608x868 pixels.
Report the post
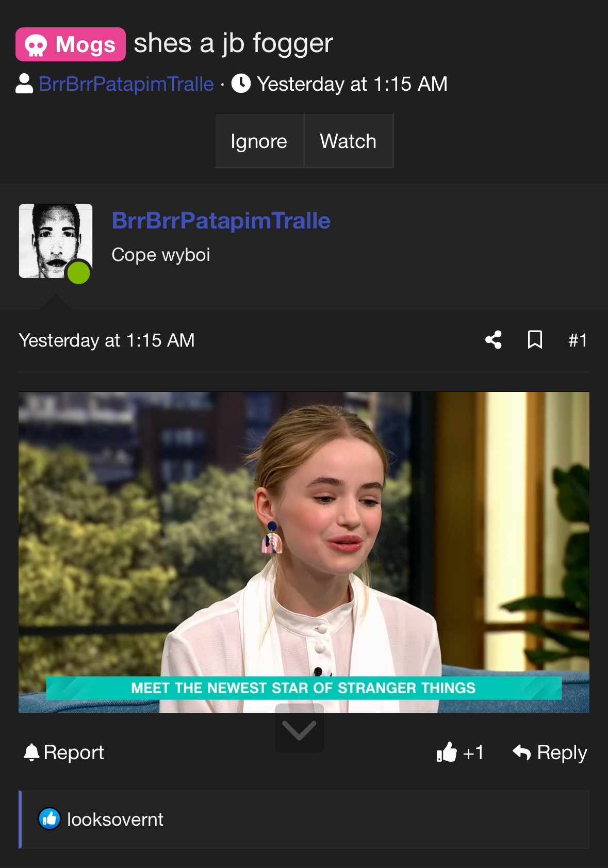coord(64,752)
